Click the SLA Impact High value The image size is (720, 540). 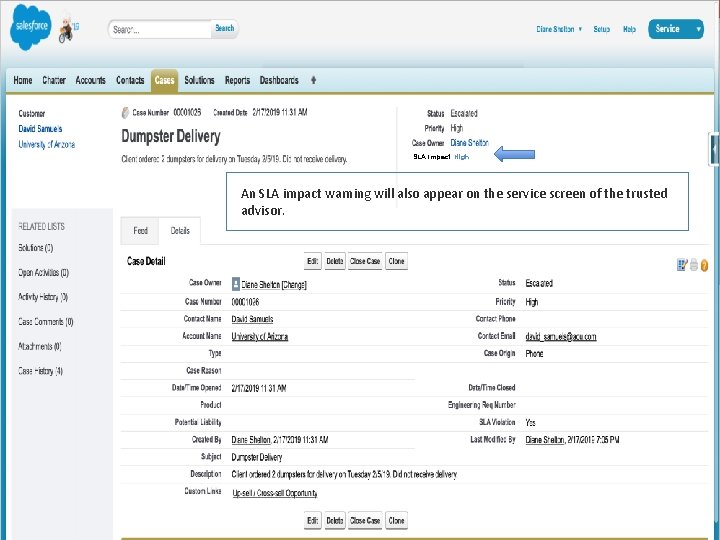(461, 157)
